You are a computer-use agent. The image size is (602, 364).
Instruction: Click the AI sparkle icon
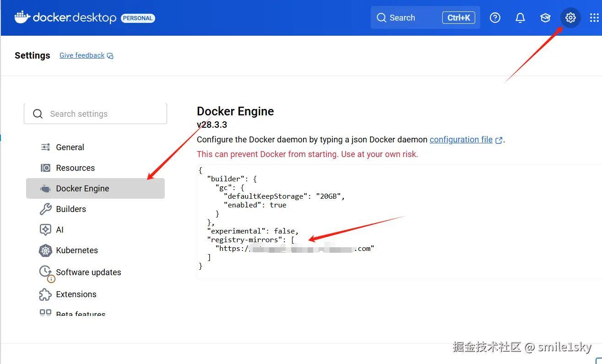(45, 230)
